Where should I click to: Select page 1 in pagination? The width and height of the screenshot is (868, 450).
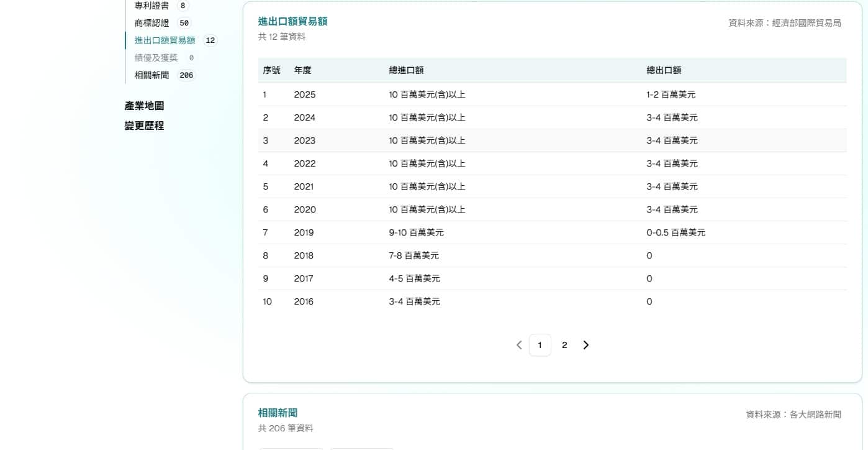[540, 345]
